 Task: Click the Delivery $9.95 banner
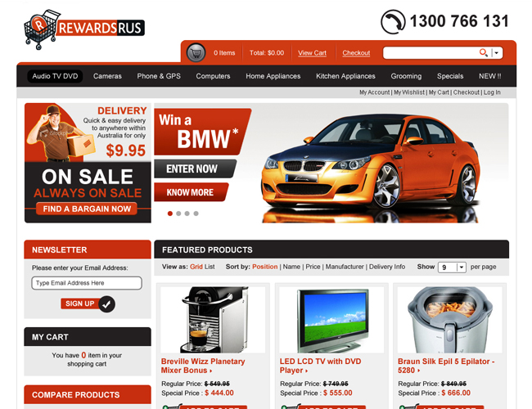point(88,133)
